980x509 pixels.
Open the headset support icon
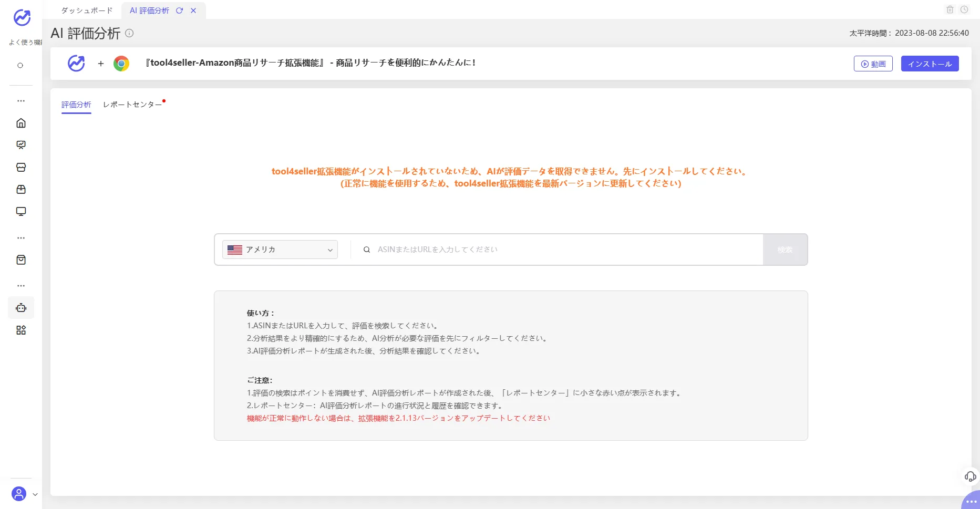970,476
